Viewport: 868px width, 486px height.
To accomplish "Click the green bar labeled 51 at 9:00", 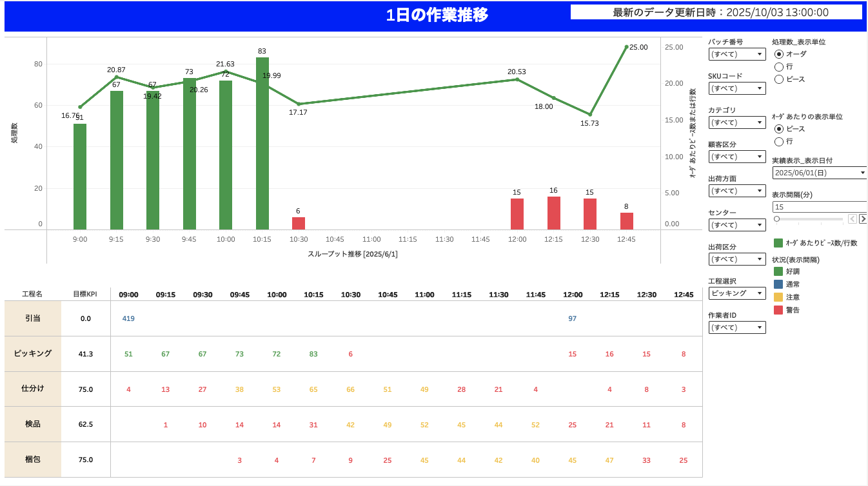I will coord(80,177).
